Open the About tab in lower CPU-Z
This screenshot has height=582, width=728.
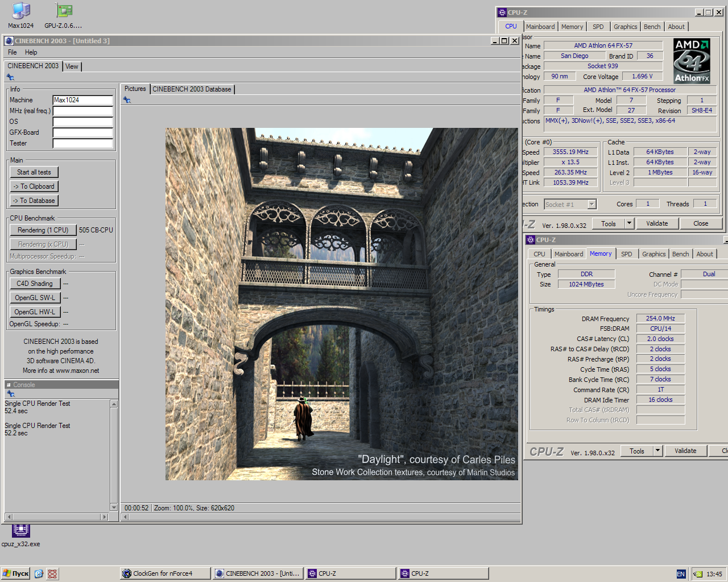coord(705,254)
